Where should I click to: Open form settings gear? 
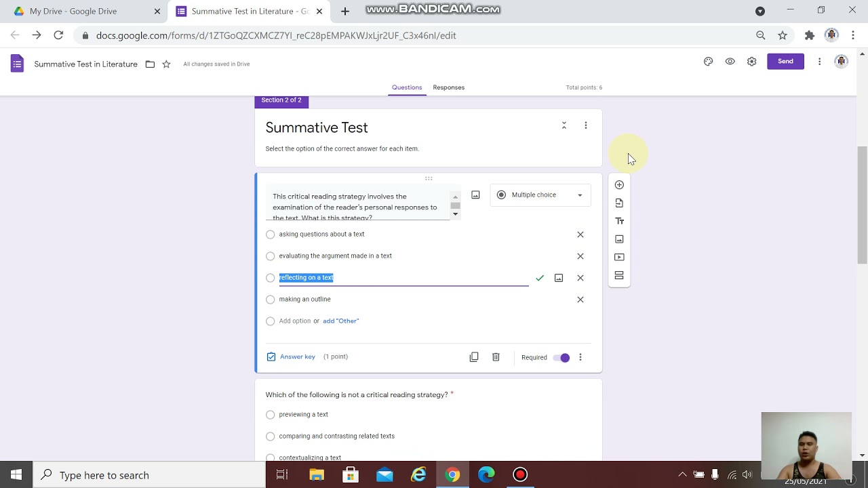click(751, 61)
